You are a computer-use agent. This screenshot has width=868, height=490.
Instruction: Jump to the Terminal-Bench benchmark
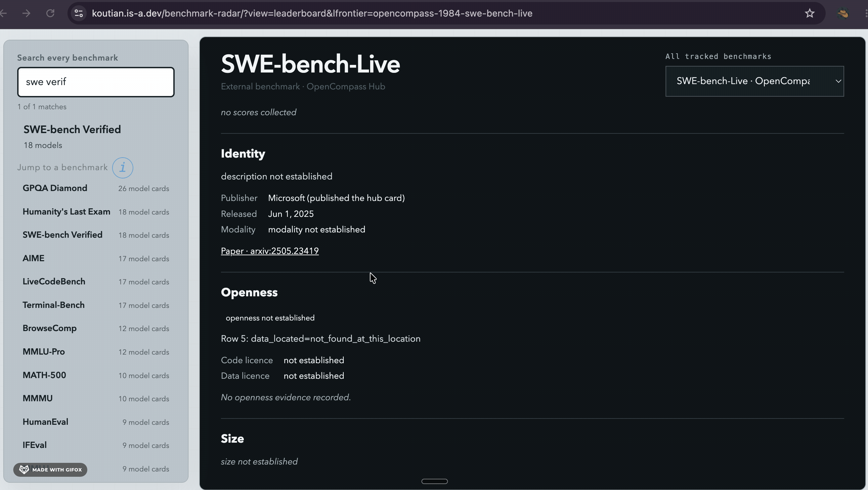point(96,305)
